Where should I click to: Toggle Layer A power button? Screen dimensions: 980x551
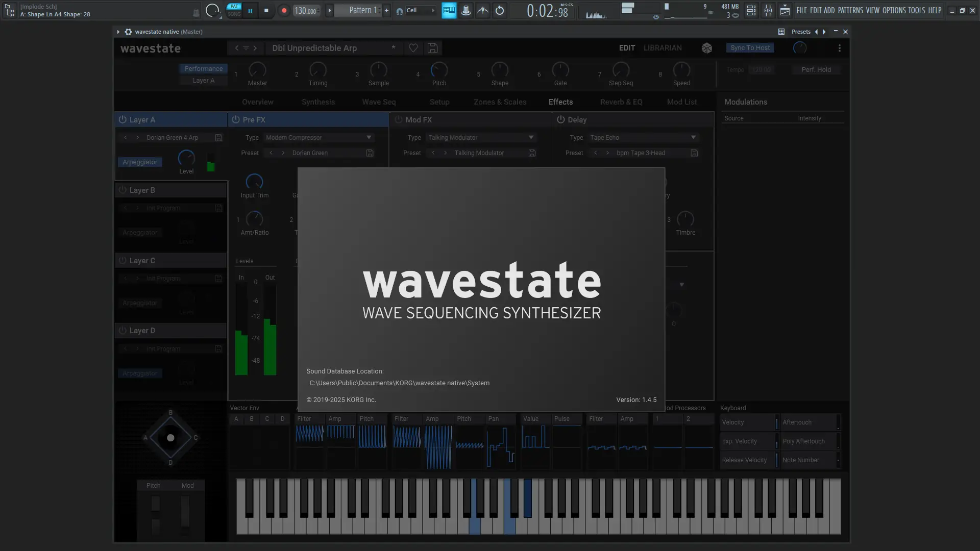pos(122,119)
